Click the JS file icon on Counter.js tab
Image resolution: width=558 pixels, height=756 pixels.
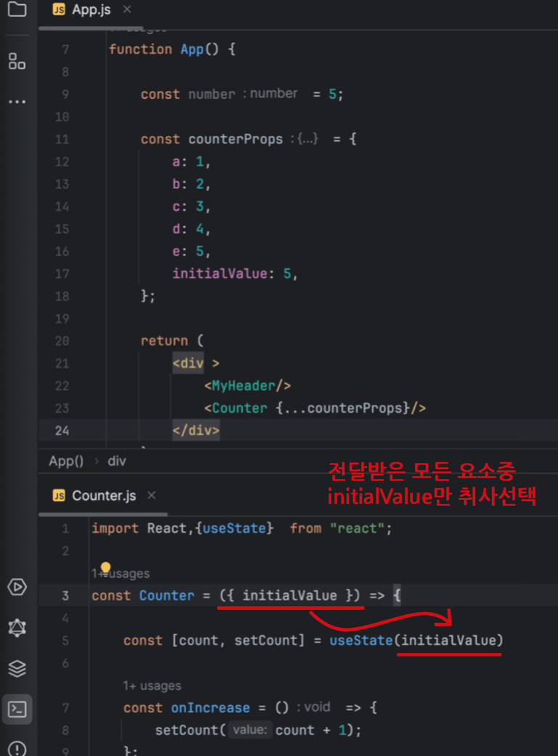point(59,496)
